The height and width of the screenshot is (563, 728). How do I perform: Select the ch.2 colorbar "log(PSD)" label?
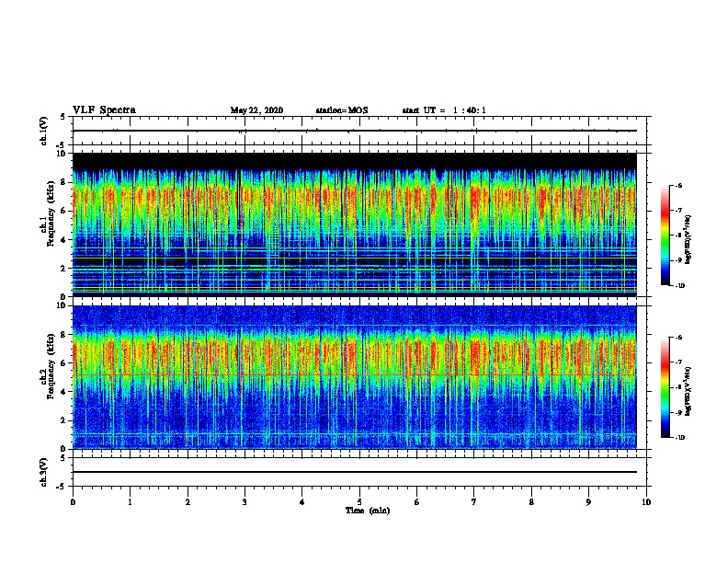tap(688, 392)
